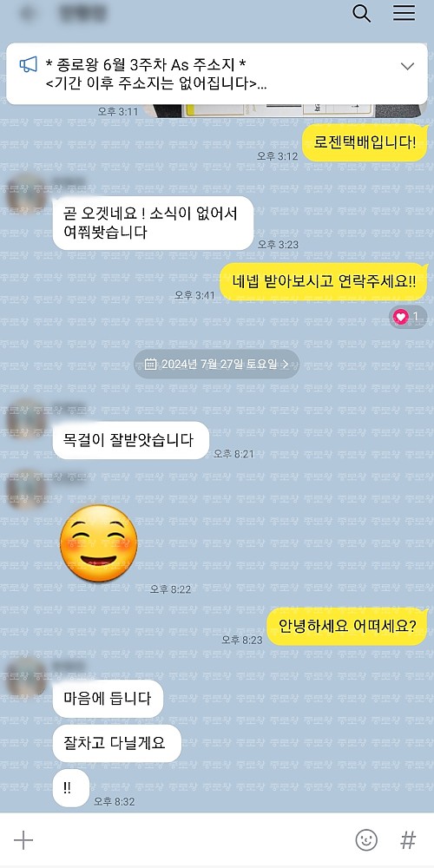Tap the 네넵 받아보시고 연락주세요!! bubble
This screenshot has height=868, width=434.
(325, 281)
